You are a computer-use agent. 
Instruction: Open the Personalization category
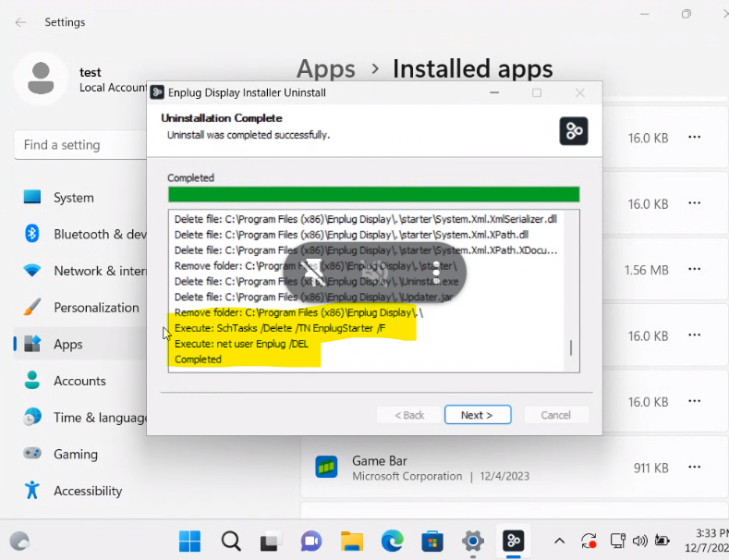pos(79,308)
